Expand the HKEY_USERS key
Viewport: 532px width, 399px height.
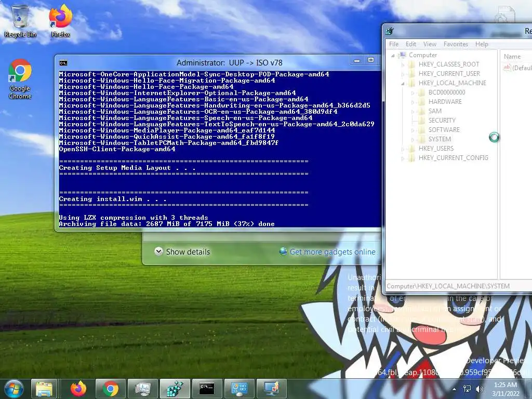tap(403, 149)
